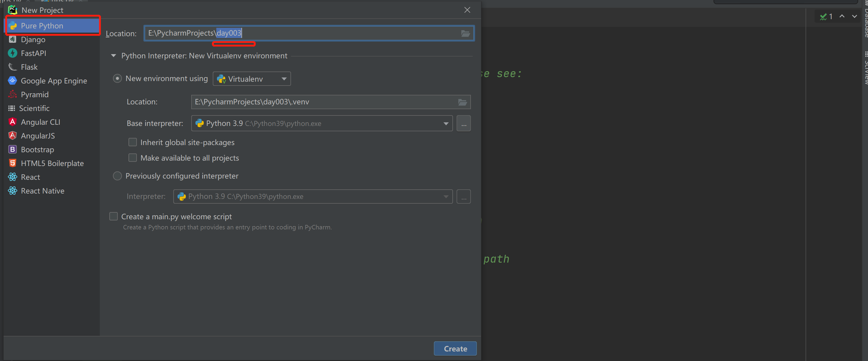The image size is (868, 361).
Task: Click the green checkmark inspection indicator
Action: coord(823,16)
